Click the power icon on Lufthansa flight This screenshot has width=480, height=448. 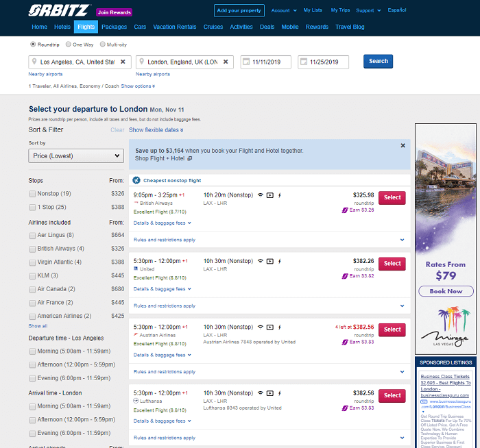tap(280, 393)
